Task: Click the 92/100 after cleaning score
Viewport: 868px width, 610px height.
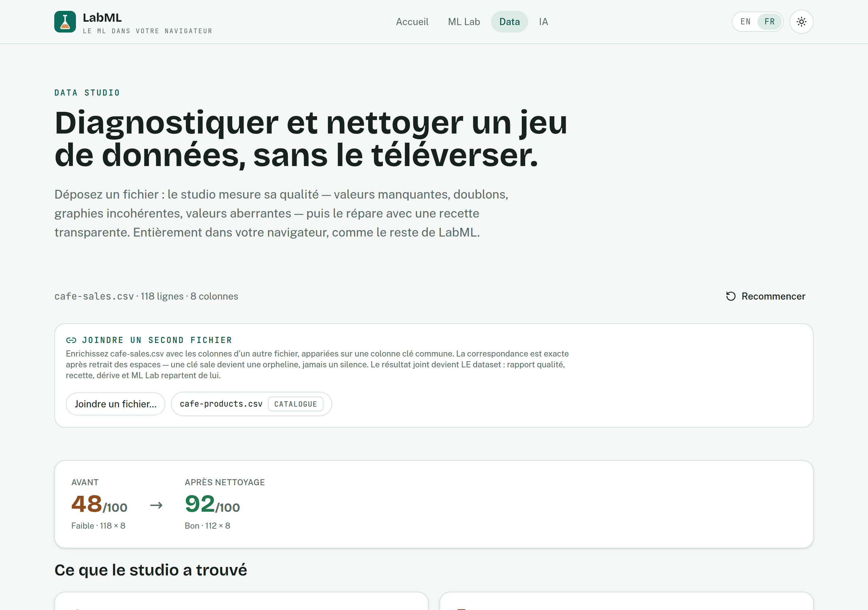Action: (x=212, y=504)
